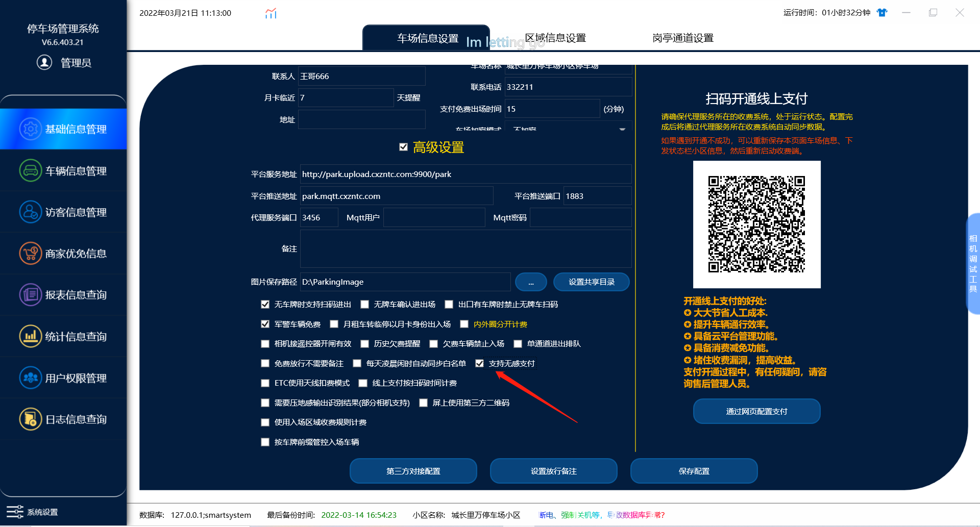Screen dimensions: 980x527
Task: Open the 访客信息管理 visitor icon
Action: click(x=31, y=212)
